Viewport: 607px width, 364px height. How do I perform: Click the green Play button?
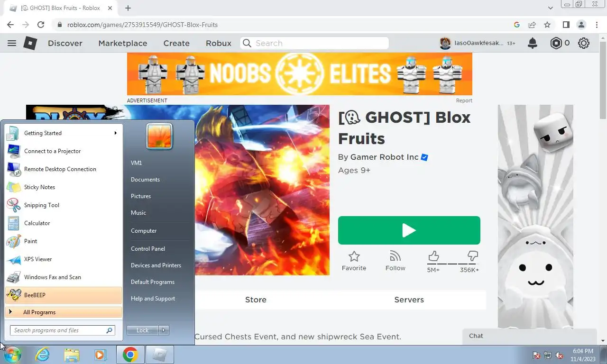pos(409,230)
